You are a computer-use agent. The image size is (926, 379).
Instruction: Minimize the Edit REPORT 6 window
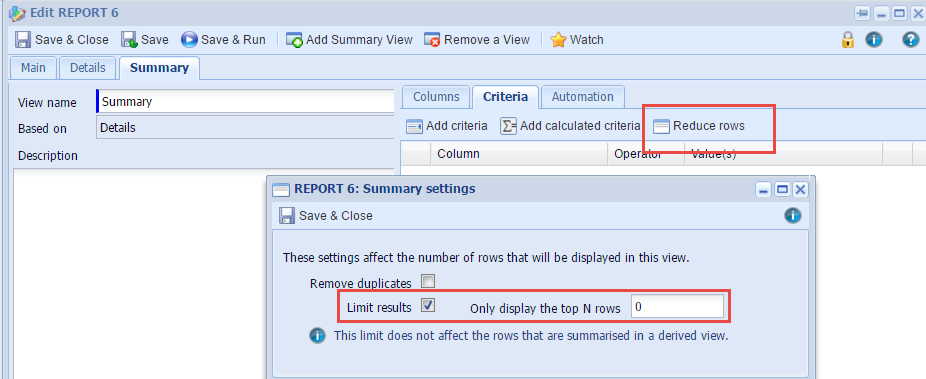pyautogui.click(x=881, y=13)
